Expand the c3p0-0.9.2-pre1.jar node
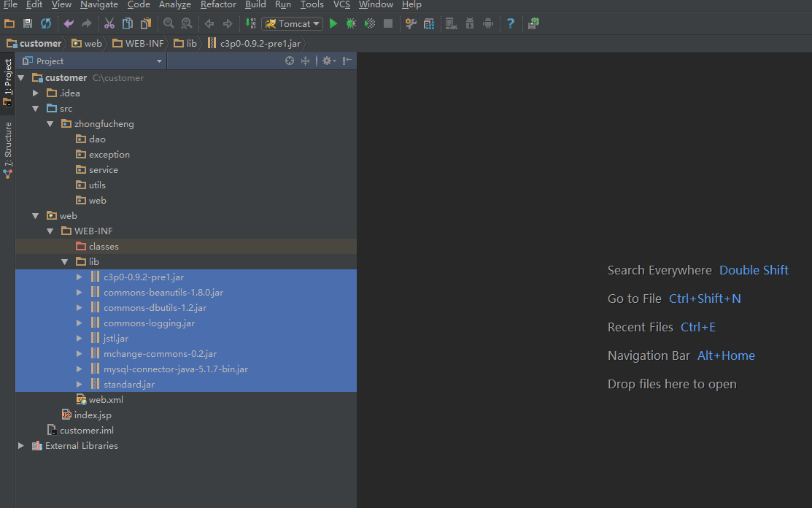Screen dimensions: 812x508 click(x=80, y=277)
